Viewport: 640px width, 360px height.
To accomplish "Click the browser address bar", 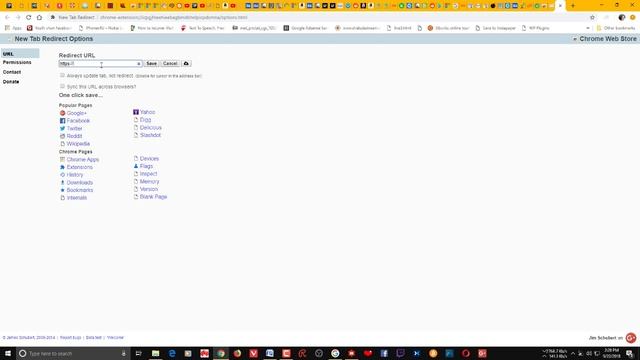I will (x=318, y=18).
